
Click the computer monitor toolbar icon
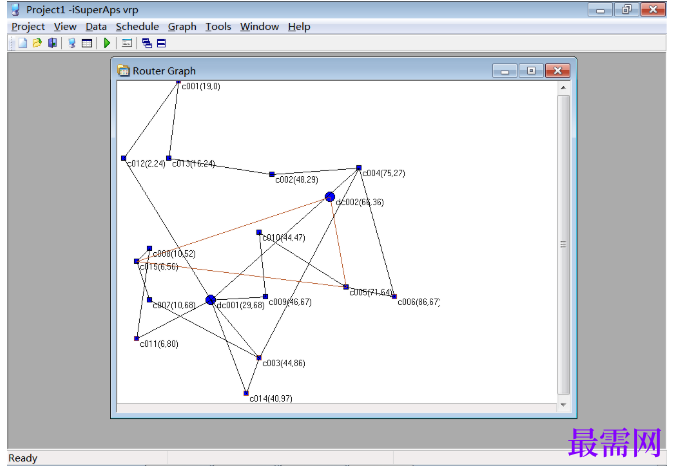pos(72,43)
